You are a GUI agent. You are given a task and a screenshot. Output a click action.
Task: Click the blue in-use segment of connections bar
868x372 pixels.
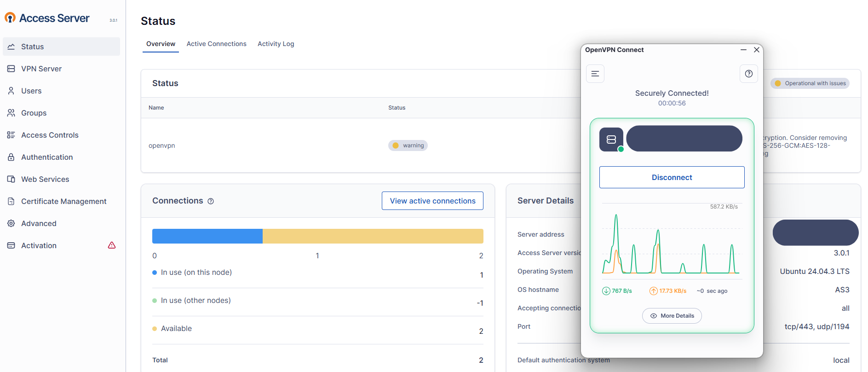click(207, 236)
